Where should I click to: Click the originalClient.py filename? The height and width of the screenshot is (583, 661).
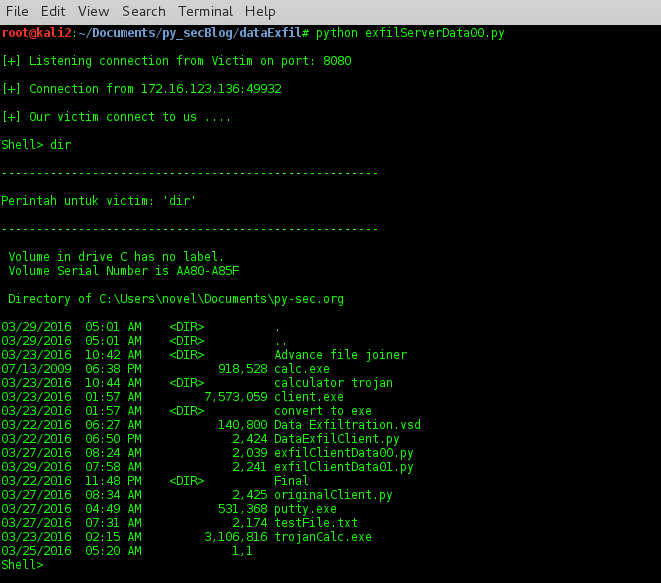[x=332, y=495]
